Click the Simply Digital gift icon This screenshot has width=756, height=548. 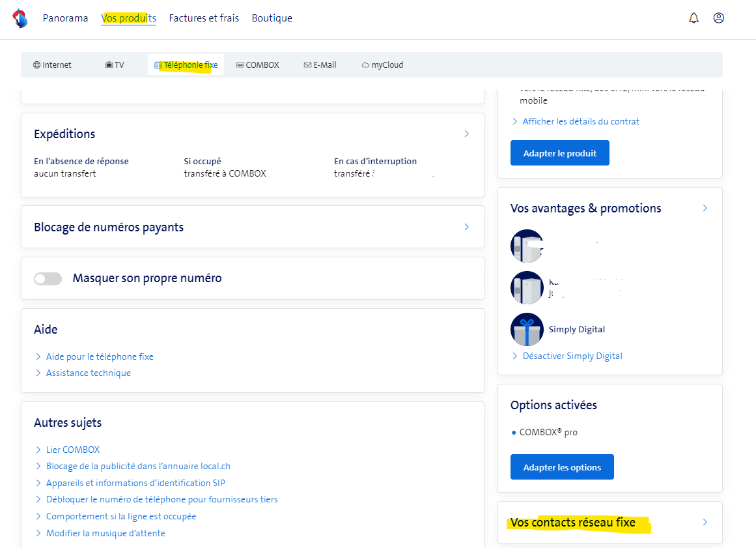(x=527, y=329)
